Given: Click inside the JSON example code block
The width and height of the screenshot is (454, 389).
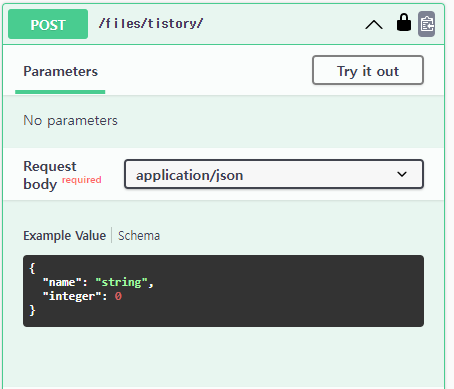Looking at the screenshot, I should click(x=223, y=291).
